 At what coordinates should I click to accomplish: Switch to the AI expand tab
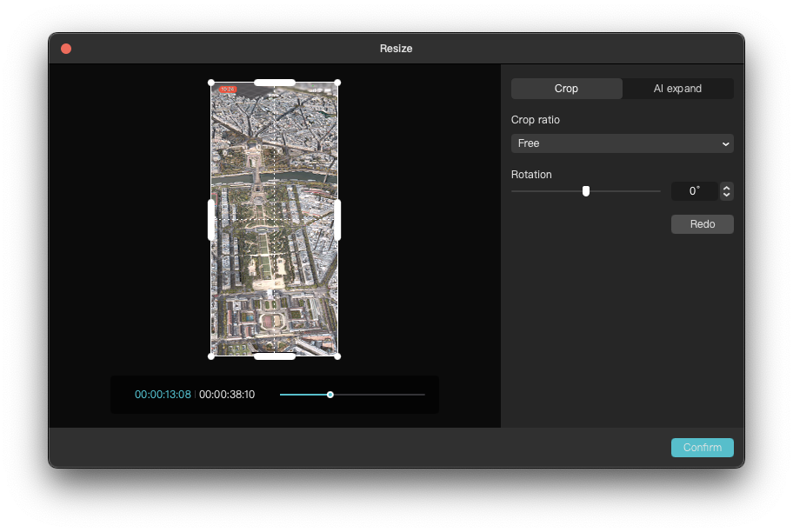tap(677, 89)
